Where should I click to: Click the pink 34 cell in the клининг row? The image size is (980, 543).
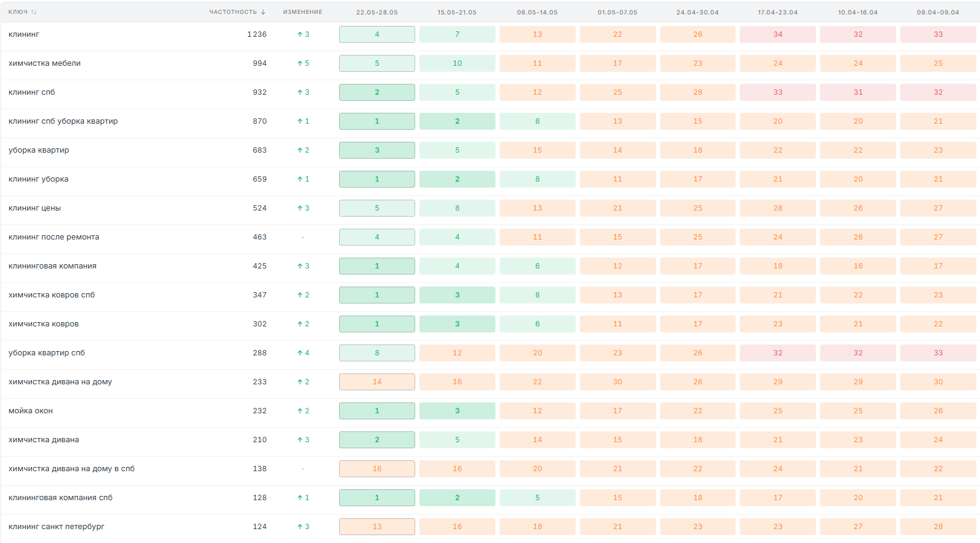[778, 34]
